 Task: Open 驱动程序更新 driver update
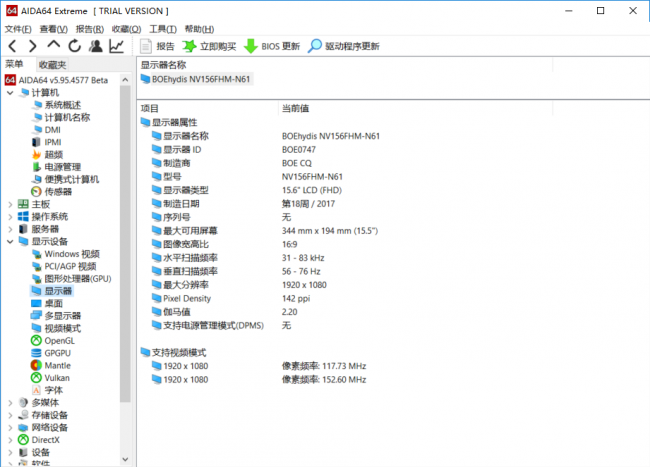(x=344, y=46)
